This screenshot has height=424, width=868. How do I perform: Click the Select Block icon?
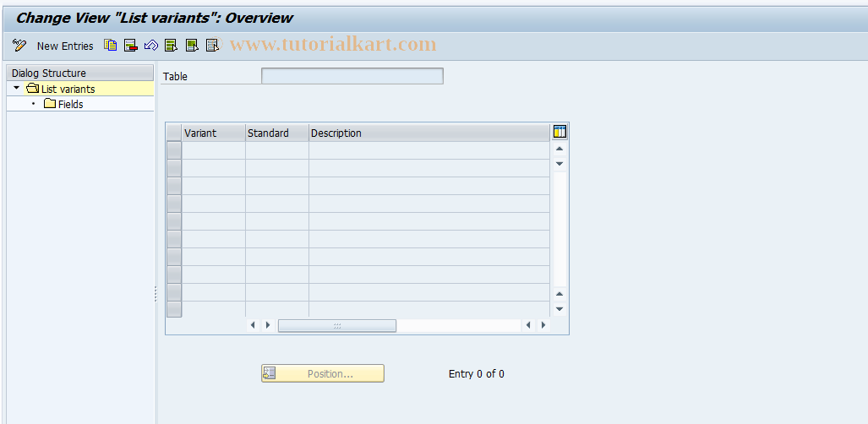point(192,46)
